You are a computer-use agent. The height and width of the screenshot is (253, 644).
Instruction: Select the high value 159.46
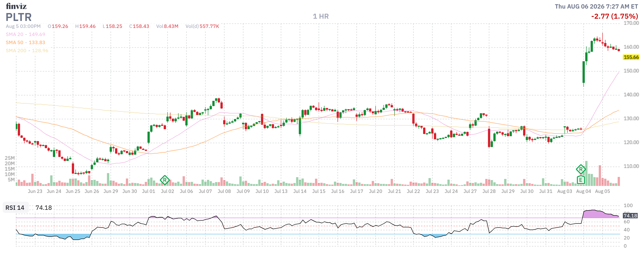point(87,26)
